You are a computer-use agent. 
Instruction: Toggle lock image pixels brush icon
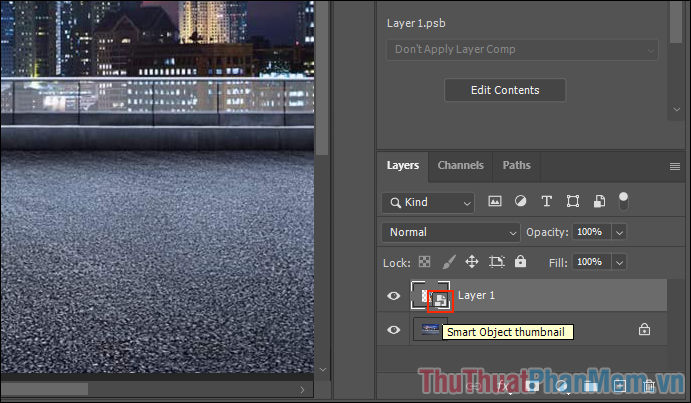[449, 262]
